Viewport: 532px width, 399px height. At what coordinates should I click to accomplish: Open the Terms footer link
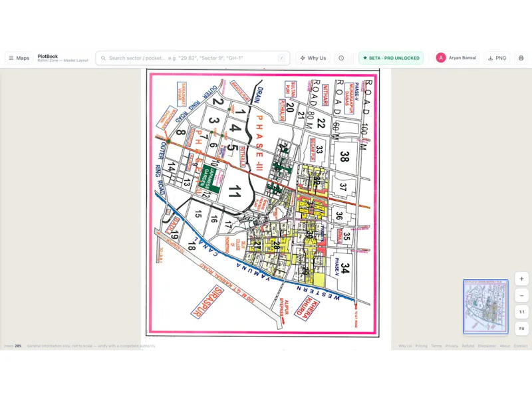tap(436, 346)
